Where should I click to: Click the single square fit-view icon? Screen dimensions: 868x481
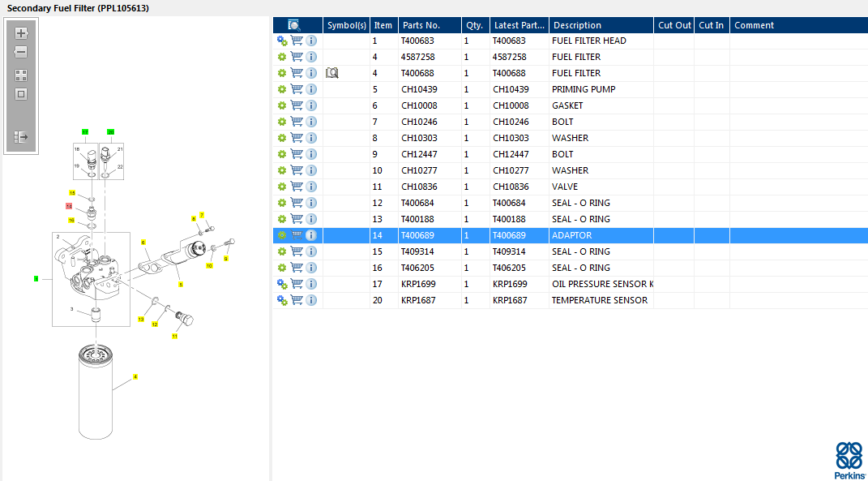(x=21, y=94)
